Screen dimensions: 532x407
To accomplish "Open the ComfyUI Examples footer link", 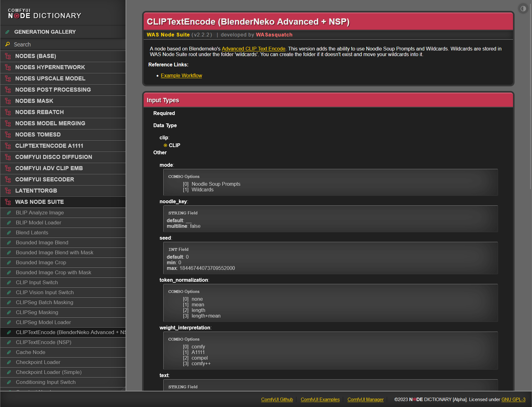I will click(320, 400).
